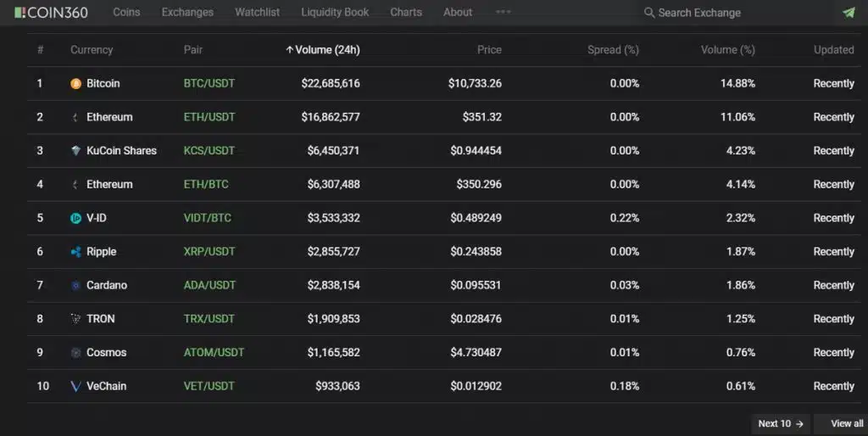Open the three-dots more menu
868x436 pixels.
[x=504, y=12]
